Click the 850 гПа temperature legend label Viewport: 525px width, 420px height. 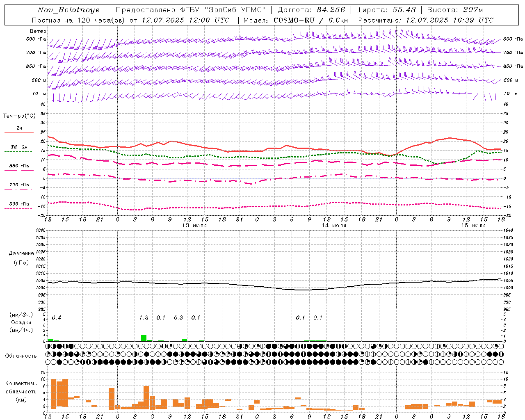(19, 166)
